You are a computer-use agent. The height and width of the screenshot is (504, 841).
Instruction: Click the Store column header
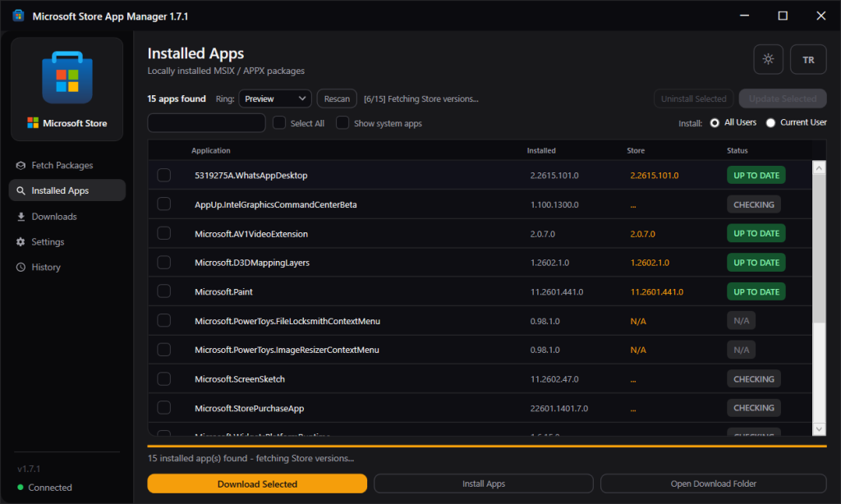coord(636,151)
